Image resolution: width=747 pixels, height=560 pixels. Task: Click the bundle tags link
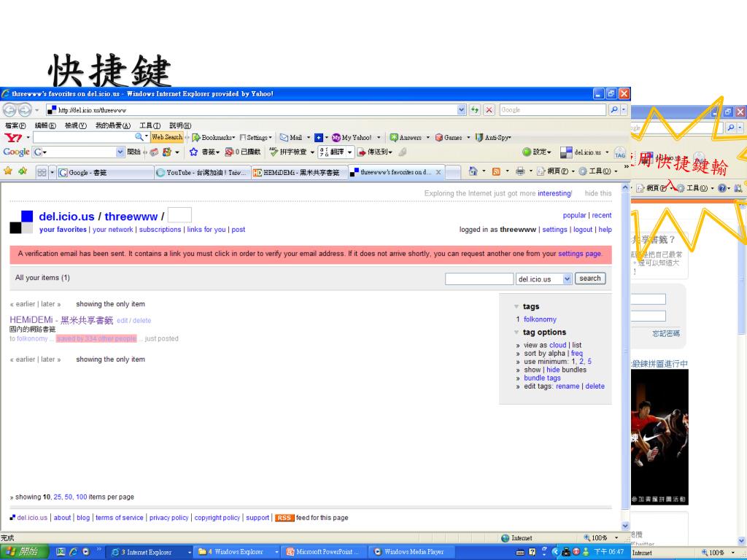tap(542, 378)
